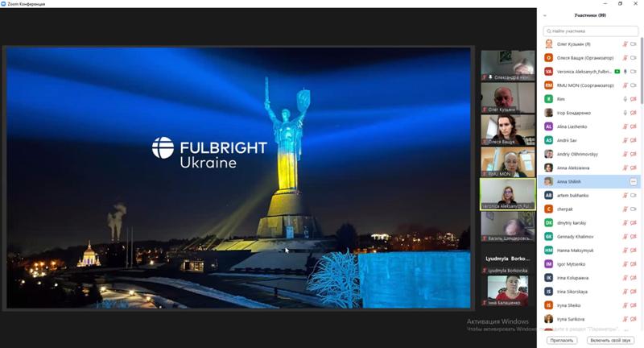This screenshot has width=644, height=348.
Task: Click the highlighted Veronica Aleksanych video thumbnail
Action: [x=508, y=194]
